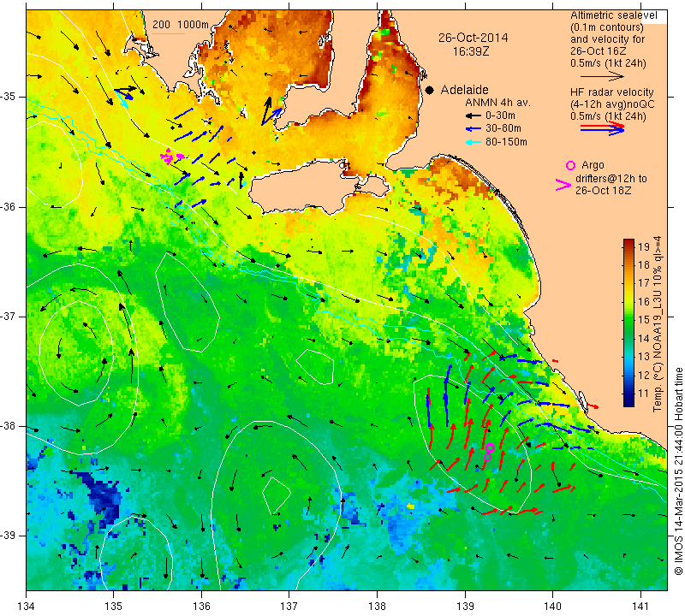Click the 'drifters@12h to' legend text

pos(611,179)
